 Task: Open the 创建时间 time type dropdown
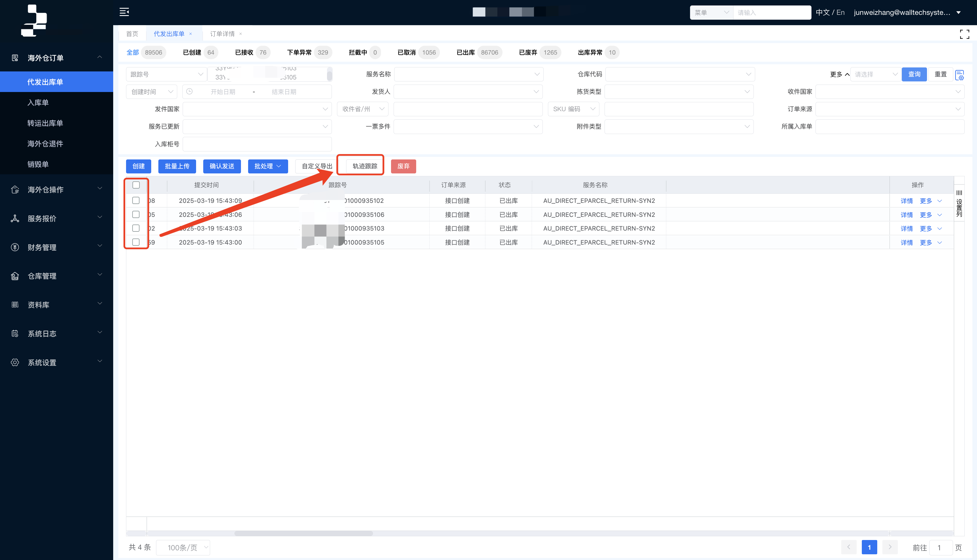pos(151,91)
